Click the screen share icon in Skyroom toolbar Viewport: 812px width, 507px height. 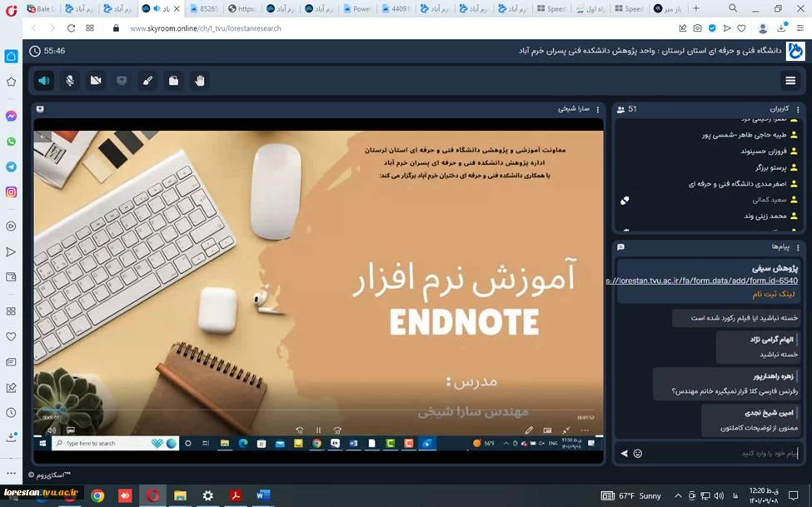click(x=122, y=81)
